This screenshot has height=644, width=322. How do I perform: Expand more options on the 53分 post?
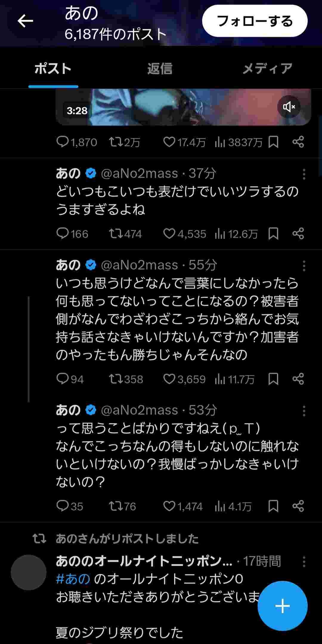(304, 411)
